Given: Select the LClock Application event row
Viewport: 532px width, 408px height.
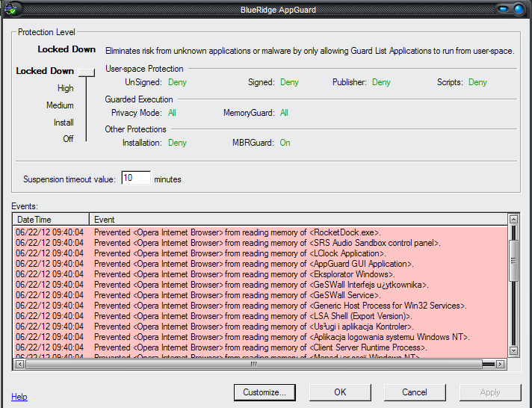Looking at the screenshot, I should pyautogui.click(x=260, y=253).
